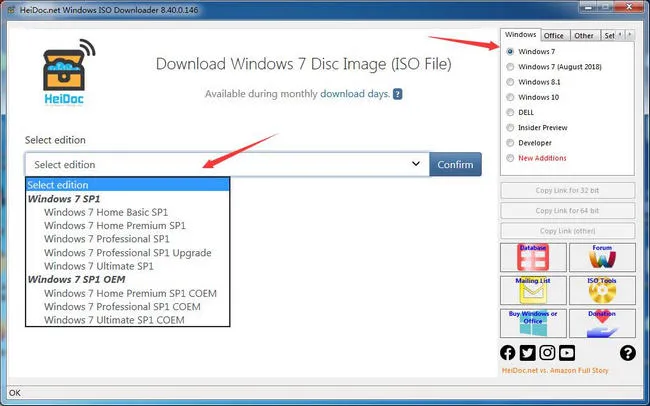Open the Twitter social icon
Image resolution: width=650 pixels, height=406 pixels.
[x=527, y=353]
